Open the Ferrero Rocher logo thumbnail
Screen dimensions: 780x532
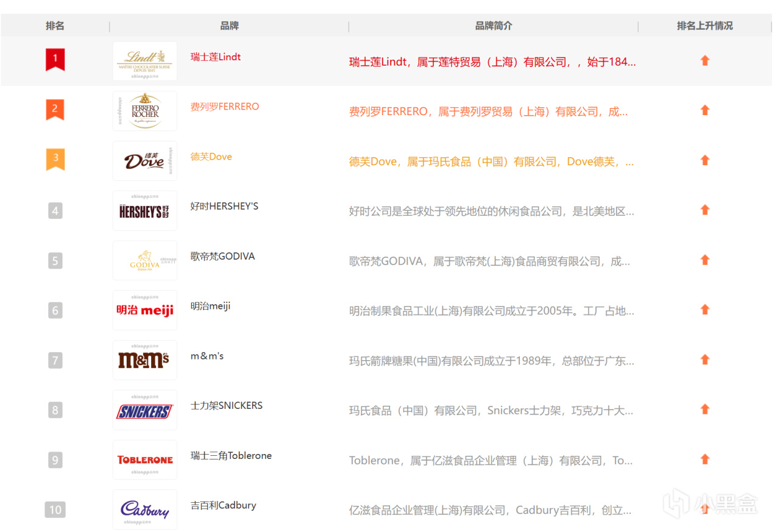[145, 111]
